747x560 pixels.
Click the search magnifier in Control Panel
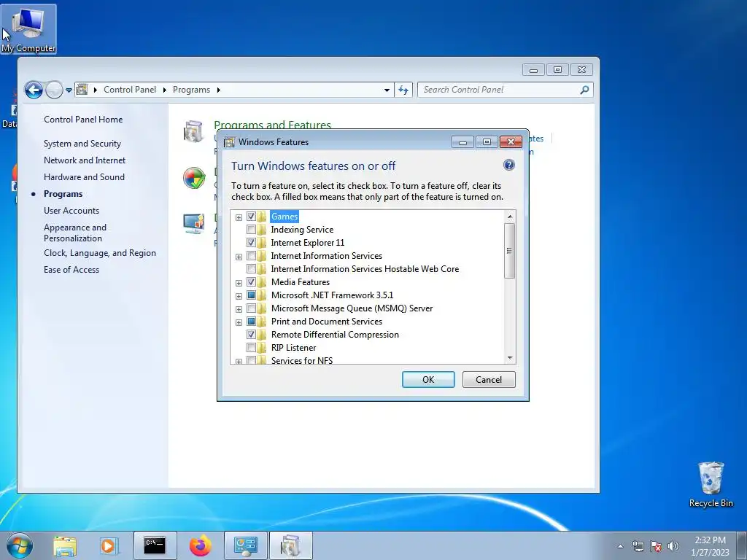(584, 90)
